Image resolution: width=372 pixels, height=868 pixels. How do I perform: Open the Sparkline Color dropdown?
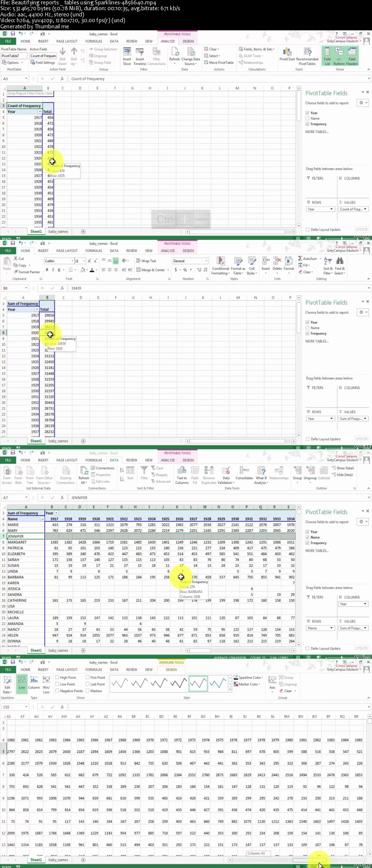tap(249, 677)
